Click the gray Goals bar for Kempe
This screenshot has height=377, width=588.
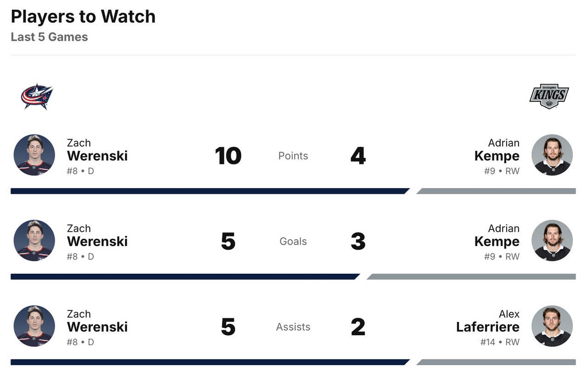[x=471, y=276]
